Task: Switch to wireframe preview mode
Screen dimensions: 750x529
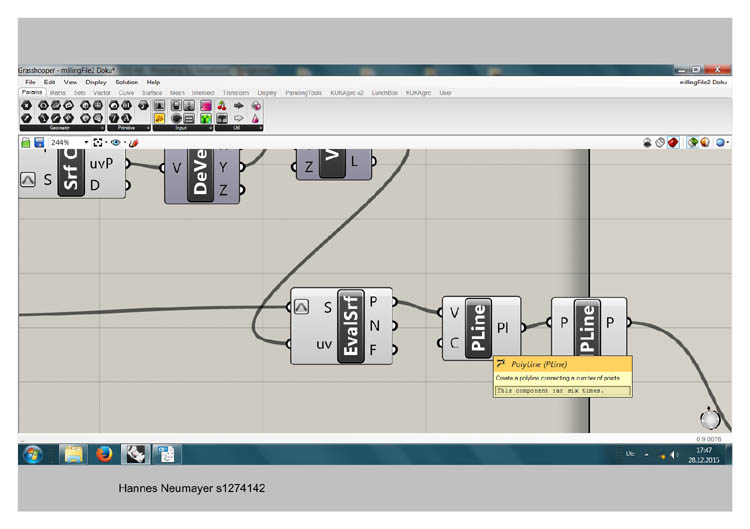Action: point(660,143)
